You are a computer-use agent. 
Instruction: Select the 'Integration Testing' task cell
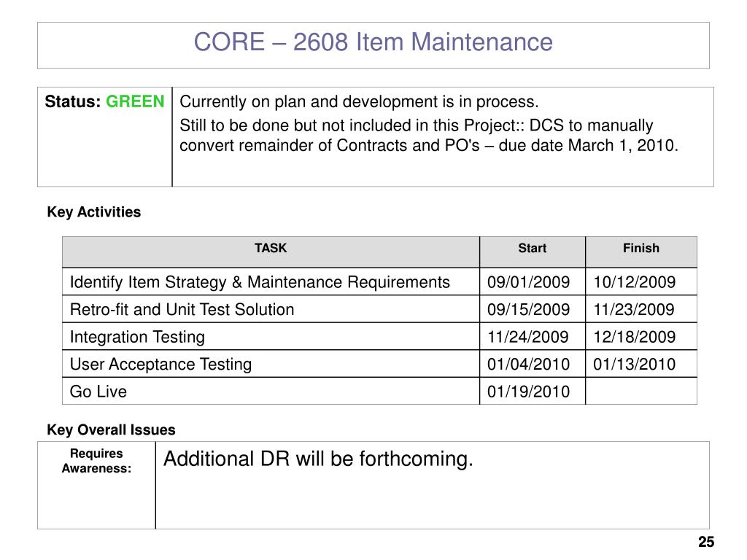point(271,337)
